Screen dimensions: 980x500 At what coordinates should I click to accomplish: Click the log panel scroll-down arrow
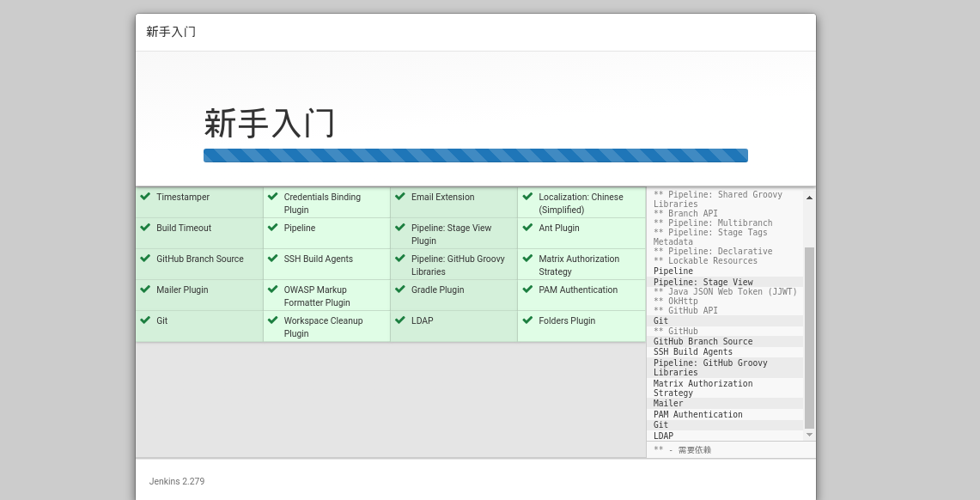[x=809, y=435]
